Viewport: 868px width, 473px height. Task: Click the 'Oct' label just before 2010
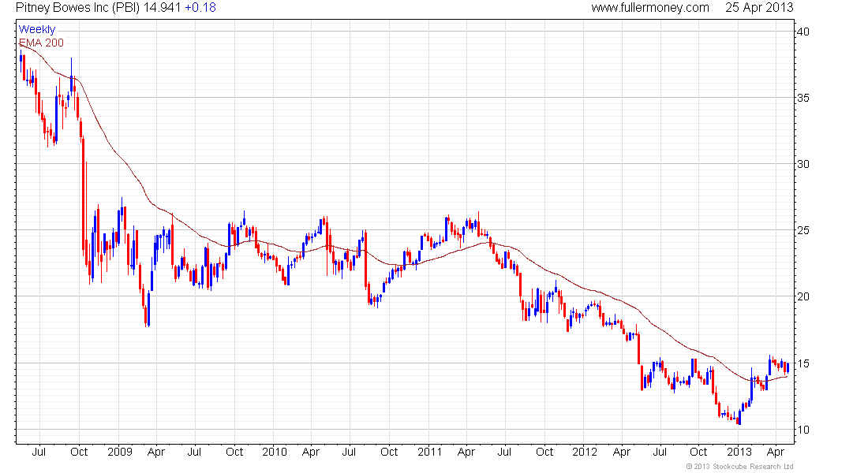(x=234, y=452)
